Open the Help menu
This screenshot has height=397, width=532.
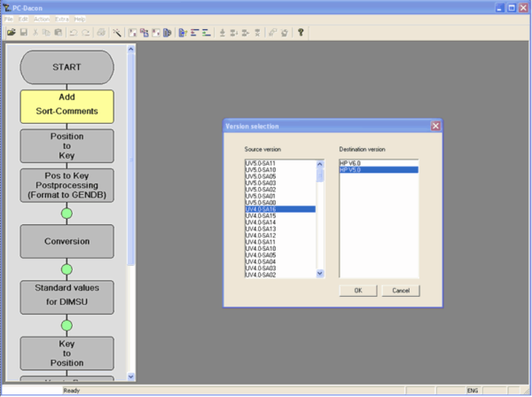click(x=80, y=19)
